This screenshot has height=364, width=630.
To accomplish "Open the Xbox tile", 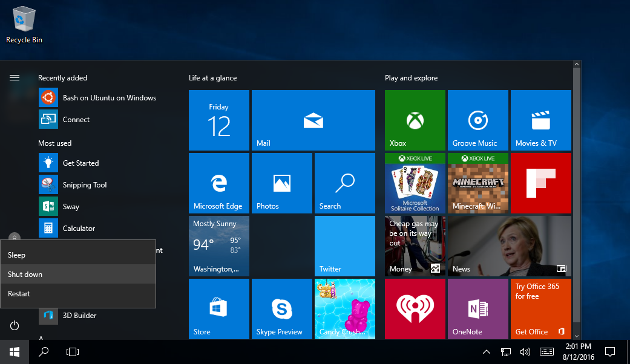I will (415, 120).
